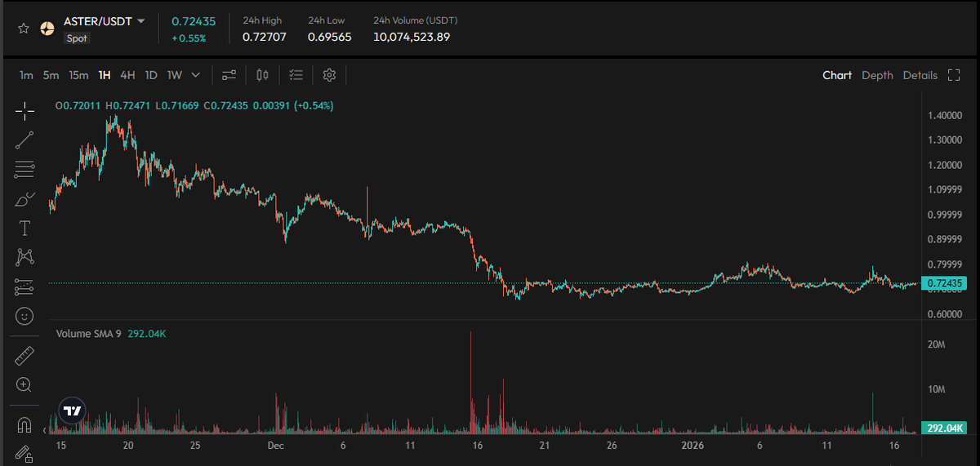Select the ruler measure tool
Viewport: 980px width, 466px height.
click(x=24, y=356)
